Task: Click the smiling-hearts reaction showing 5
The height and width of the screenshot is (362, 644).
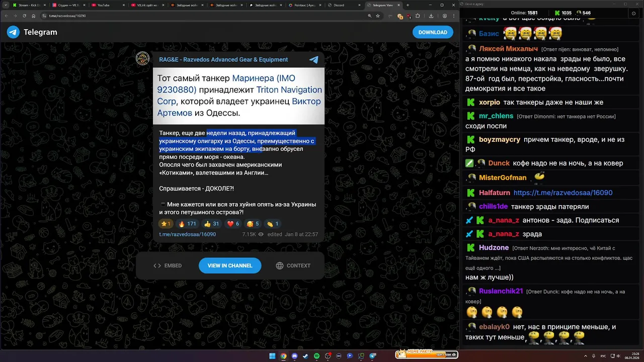Action: point(253,224)
